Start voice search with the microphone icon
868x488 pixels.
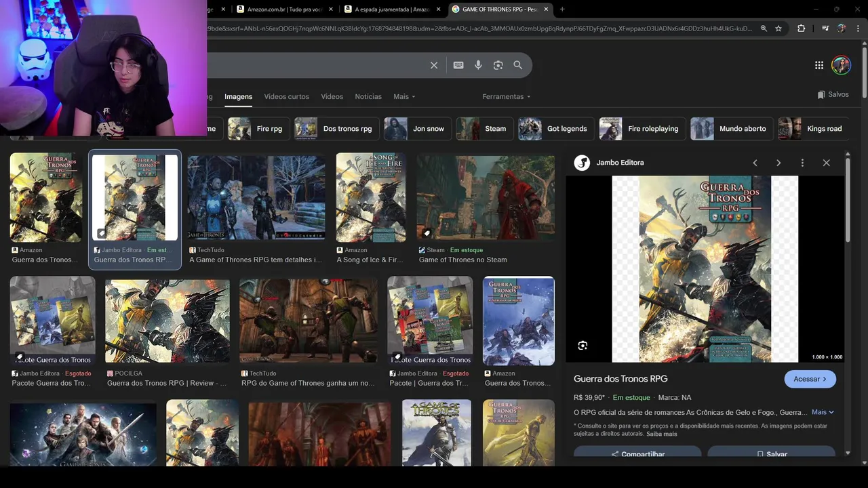478,65
